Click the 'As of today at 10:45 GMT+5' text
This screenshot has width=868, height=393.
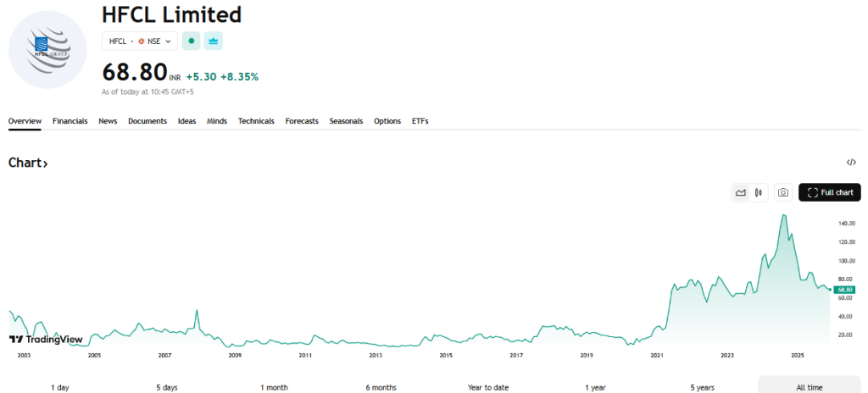pyautogui.click(x=147, y=91)
